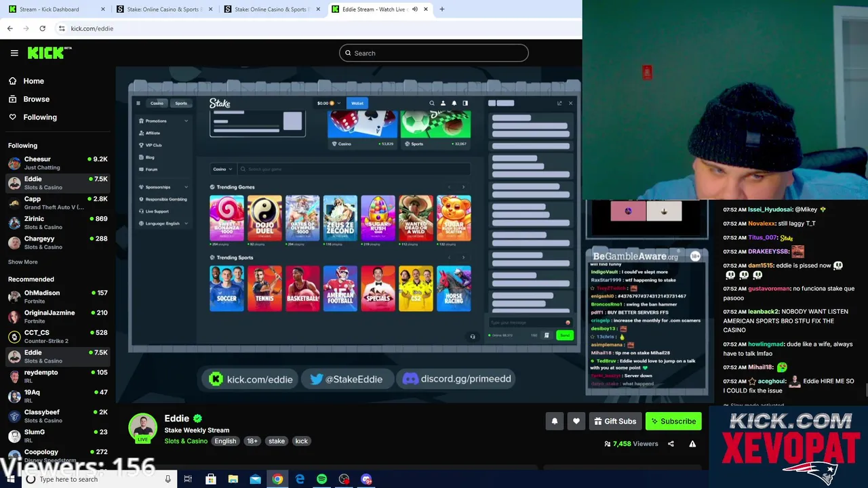
Task: Click the English language tag
Action: pos(225,441)
